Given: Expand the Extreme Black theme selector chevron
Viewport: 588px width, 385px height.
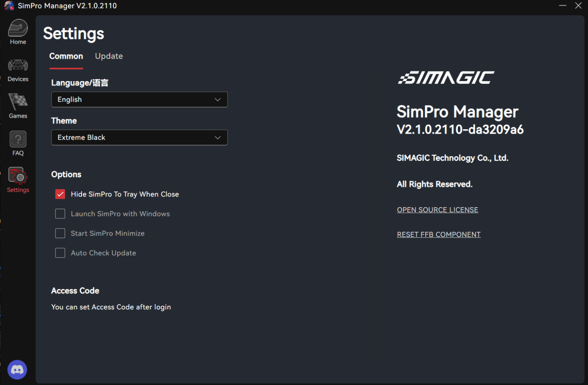Looking at the screenshot, I should pyautogui.click(x=217, y=137).
